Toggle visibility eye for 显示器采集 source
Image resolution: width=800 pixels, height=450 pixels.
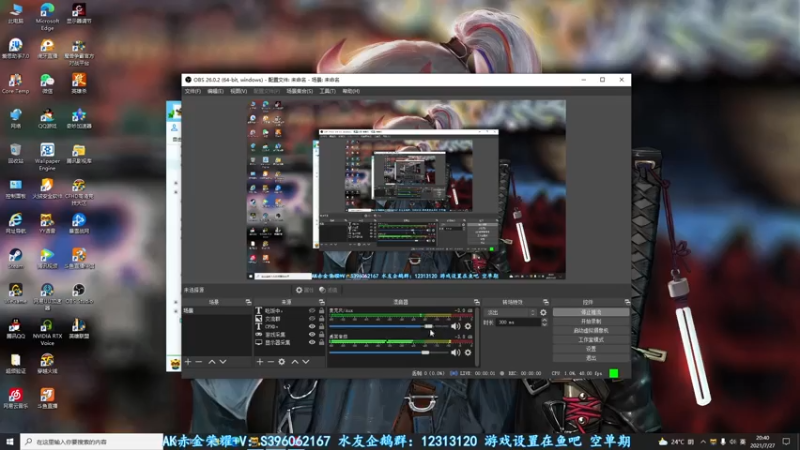[312, 342]
